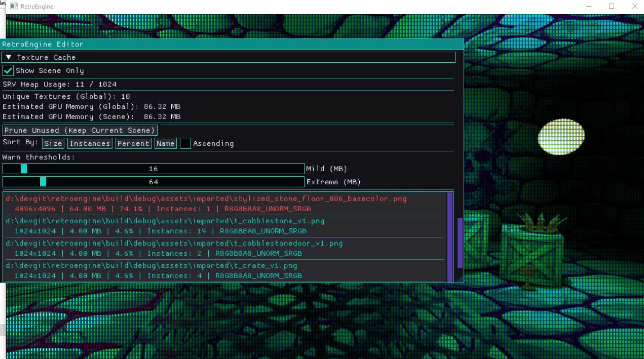
Task: Select the t_crate_v1.png texture entry
Action: [x=203, y=270]
